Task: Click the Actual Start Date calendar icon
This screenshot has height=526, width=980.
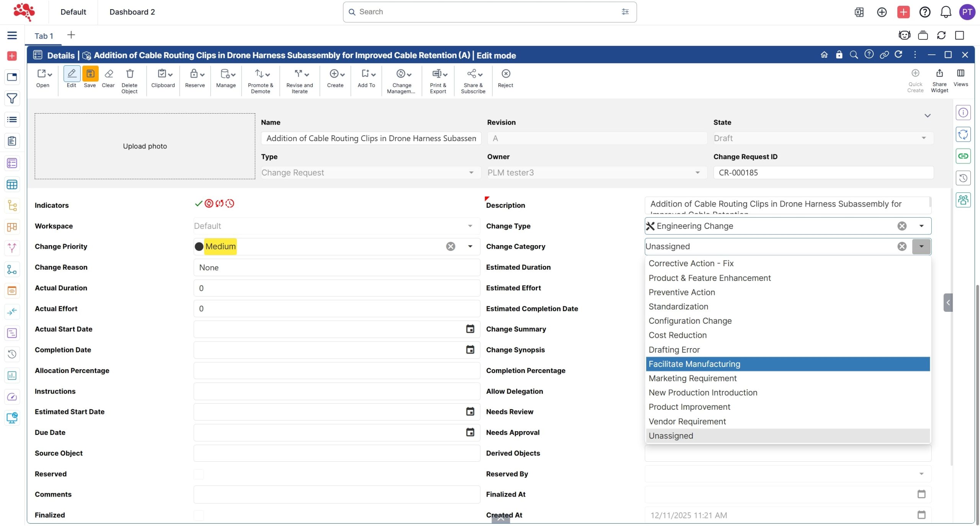Action: [x=470, y=329]
